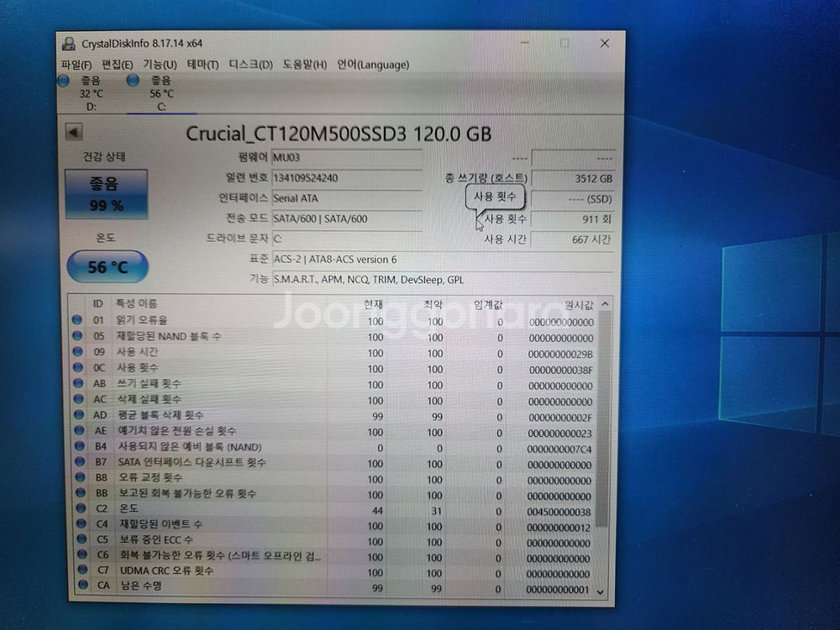Select the UDMA CRC 오류 횟수 row name
Viewport: 840px width, 630px height.
[166, 570]
